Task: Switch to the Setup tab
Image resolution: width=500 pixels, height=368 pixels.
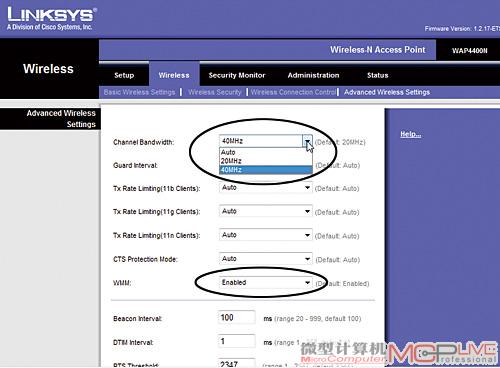Action: pyautogui.click(x=124, y=75)
